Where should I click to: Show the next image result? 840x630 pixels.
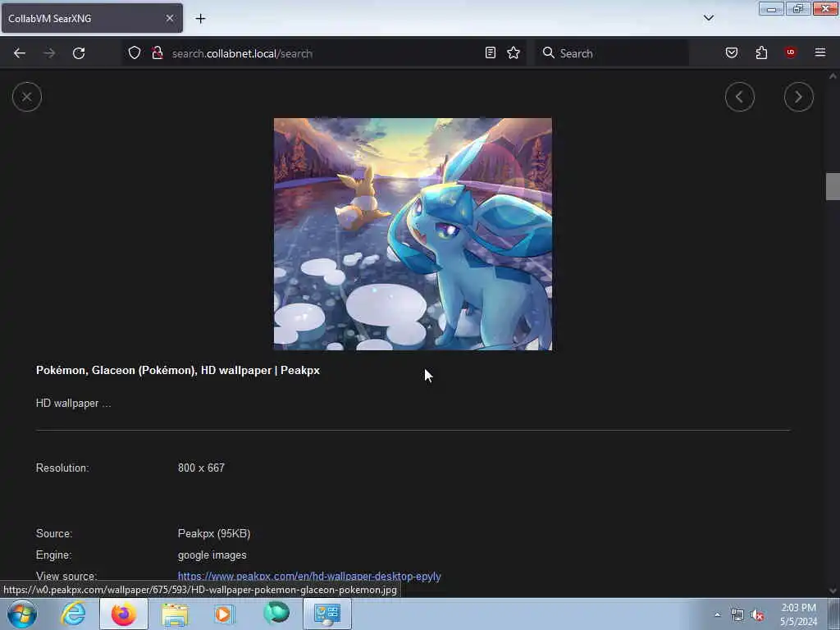[799, 97]
